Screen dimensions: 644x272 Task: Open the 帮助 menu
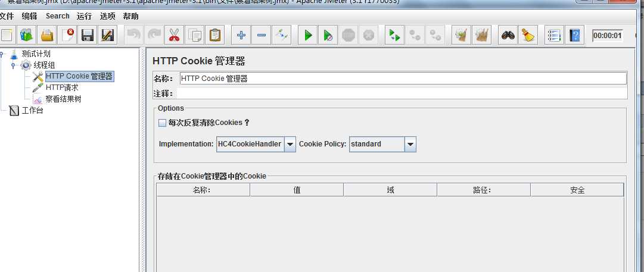(x=130, y=17)
